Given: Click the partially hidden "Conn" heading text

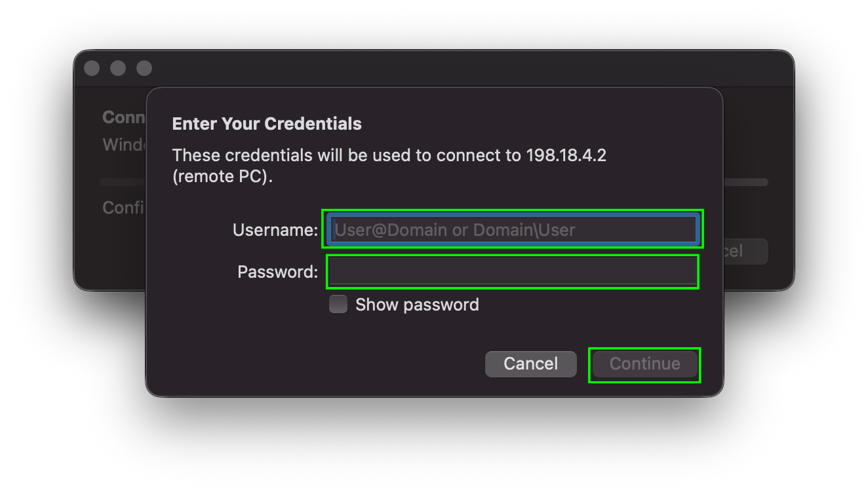Looking at the screenshot, I should coord(123,117).
